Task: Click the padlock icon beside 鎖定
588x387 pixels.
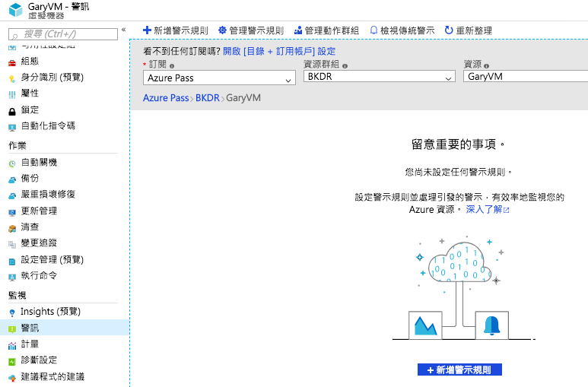Action: tap(12, 111)
